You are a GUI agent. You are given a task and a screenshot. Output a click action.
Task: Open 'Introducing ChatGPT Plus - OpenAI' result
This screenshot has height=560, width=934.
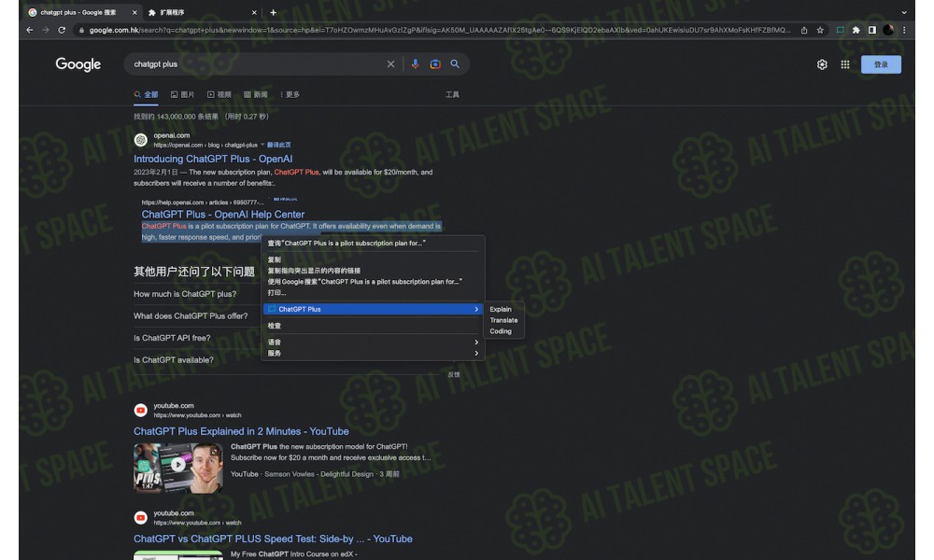pyautogui.click(x=213, y=159)
